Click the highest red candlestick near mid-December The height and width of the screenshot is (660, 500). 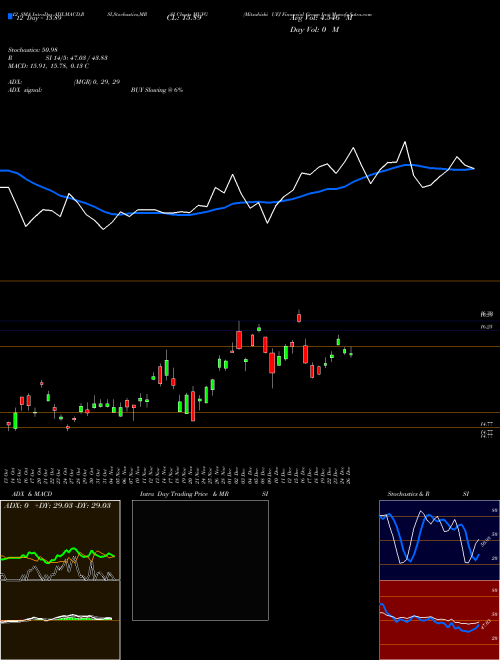[x=299, y=317]
